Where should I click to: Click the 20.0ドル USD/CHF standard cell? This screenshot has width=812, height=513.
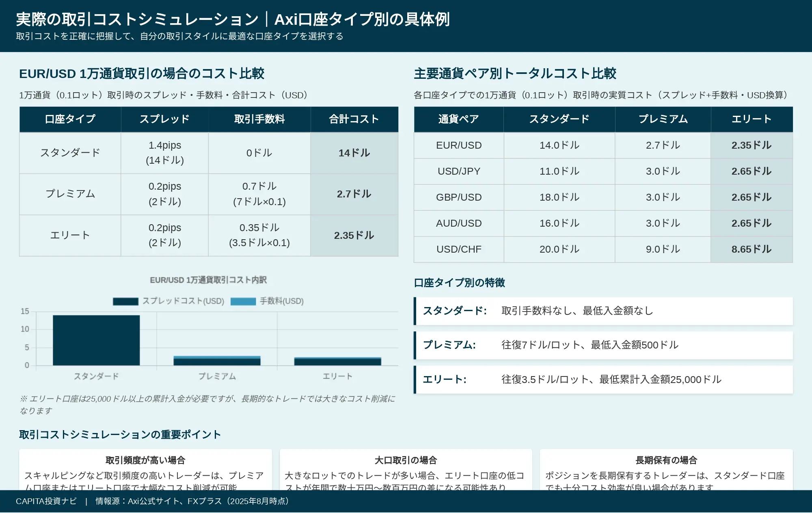pyautogui.click(x=559, y=249)
